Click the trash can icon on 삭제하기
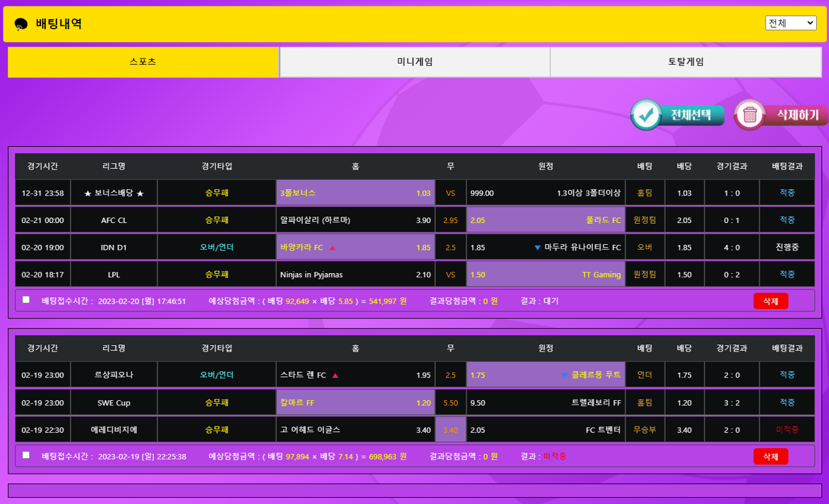 [750, 114]
